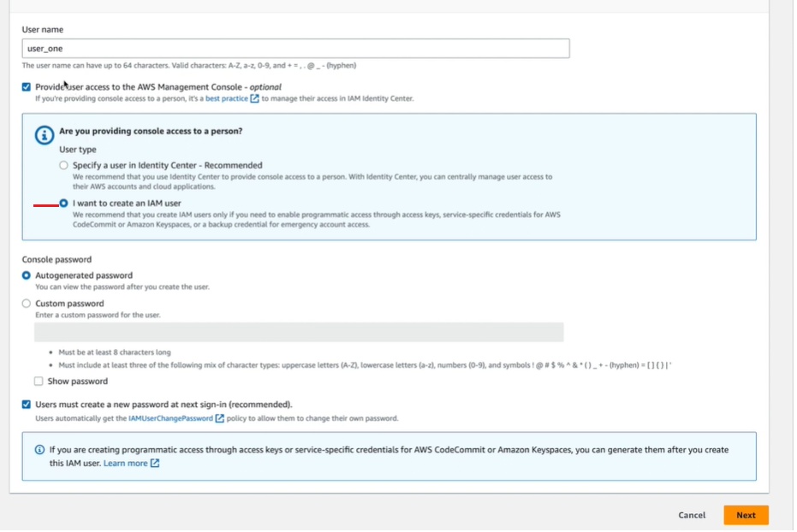The height and width of the screenshot is (532, 797).
Task: Uncheck Users must create a new password option
Action: pos(27,405)
